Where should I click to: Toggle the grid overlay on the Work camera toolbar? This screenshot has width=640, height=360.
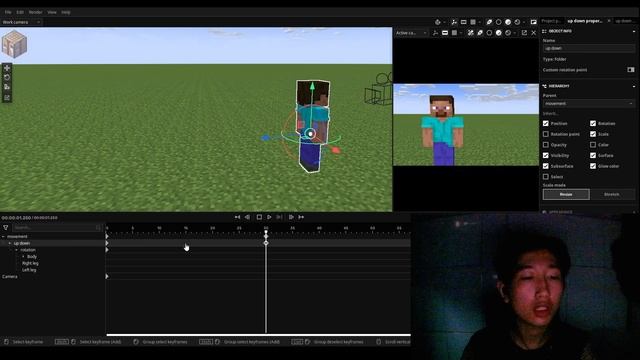473,22
